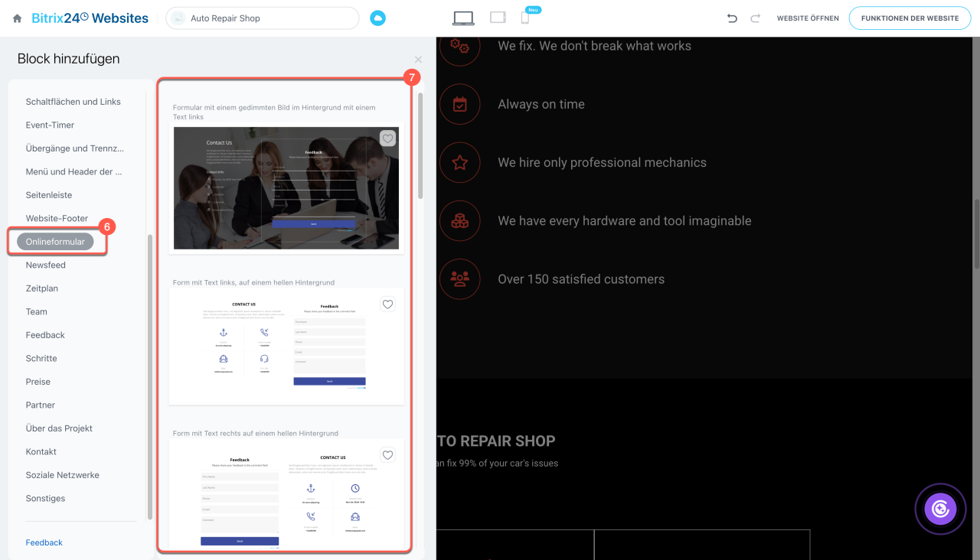
Task: Select the Zeitplan category
Action: point(42,288)
